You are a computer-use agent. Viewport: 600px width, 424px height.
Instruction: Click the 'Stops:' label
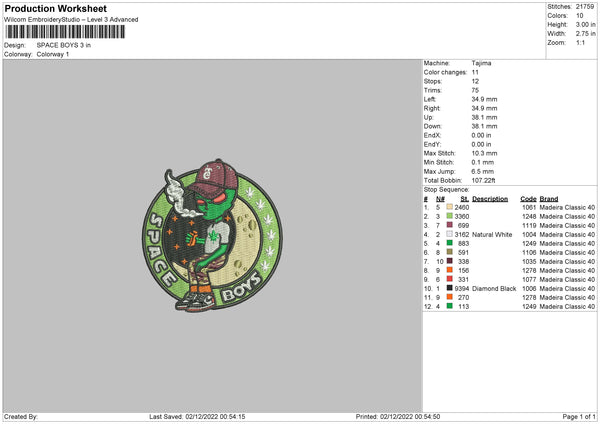[x=433, y=81]
